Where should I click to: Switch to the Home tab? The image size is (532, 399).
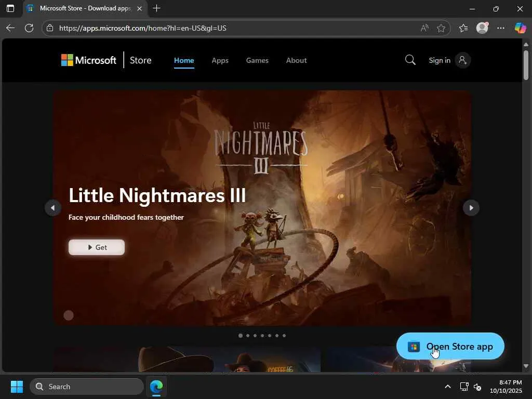pyautogui.click(x=184, y=60)
